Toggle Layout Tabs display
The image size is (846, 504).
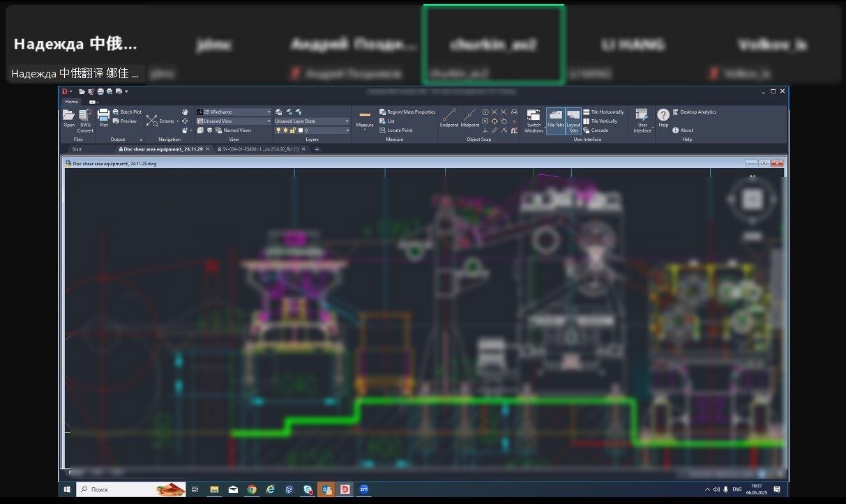[573, 120]
